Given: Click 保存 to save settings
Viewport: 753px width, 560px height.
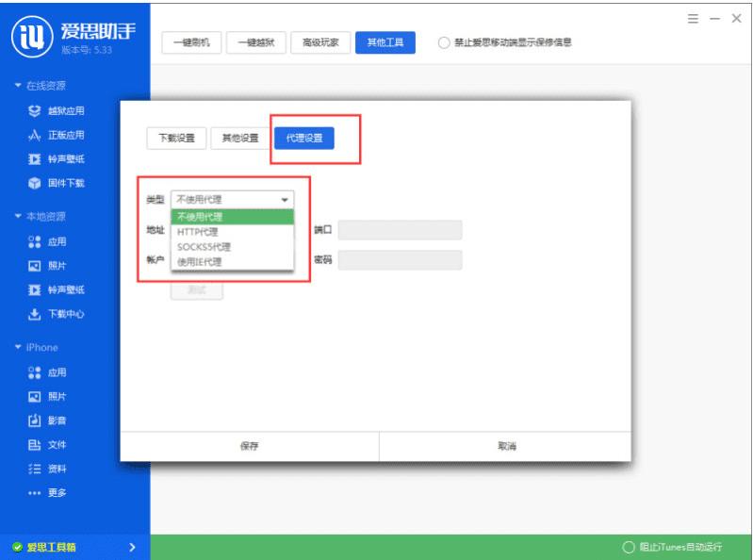Looking at the screenshot, I should click(x=249, y=446).
